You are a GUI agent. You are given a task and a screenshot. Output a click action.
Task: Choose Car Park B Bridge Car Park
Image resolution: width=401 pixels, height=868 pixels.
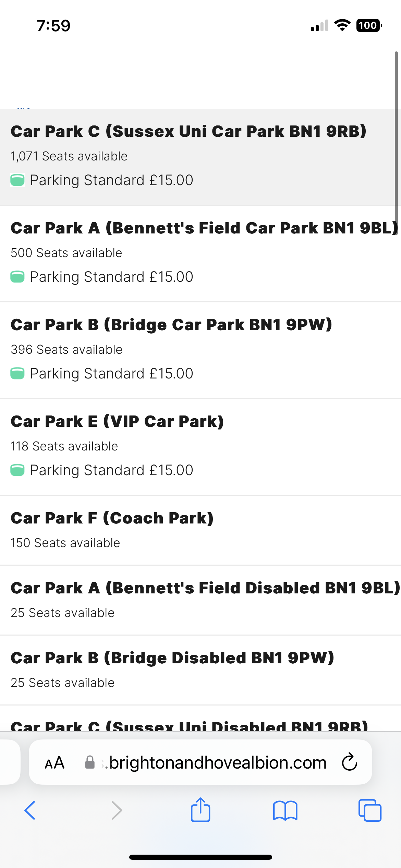(200, 351)
